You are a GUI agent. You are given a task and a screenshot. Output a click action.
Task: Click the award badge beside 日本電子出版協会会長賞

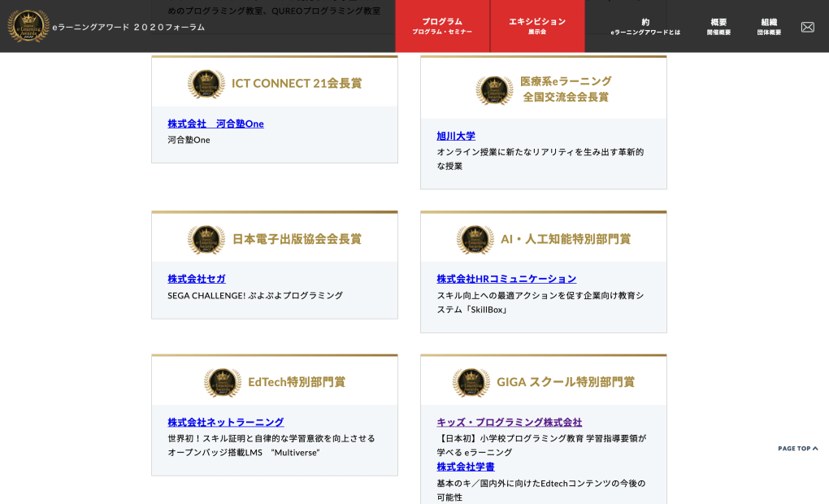point(206,240)
